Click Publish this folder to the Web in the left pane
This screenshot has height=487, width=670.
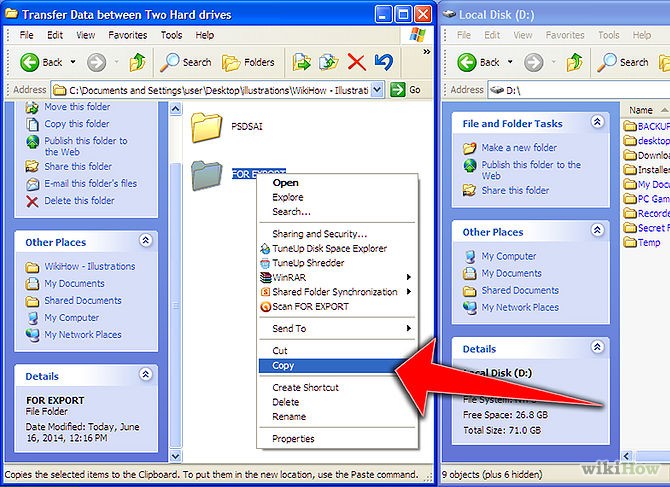click(86, 146)
